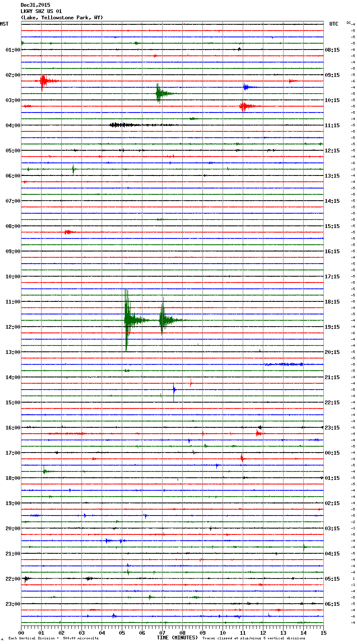Click the 03 minute axis tick label
The width and height of the screenshot is (357, 644).
81,633
